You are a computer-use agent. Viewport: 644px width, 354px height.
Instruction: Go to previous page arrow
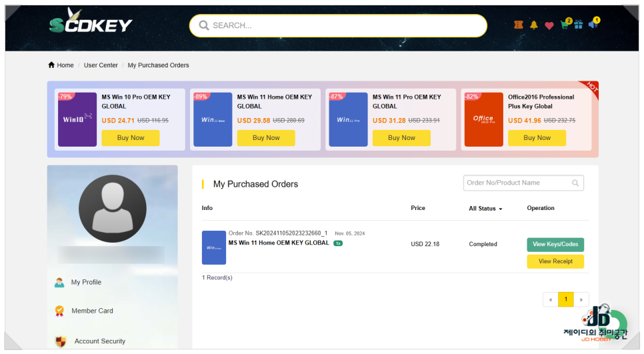click(551, 299)
